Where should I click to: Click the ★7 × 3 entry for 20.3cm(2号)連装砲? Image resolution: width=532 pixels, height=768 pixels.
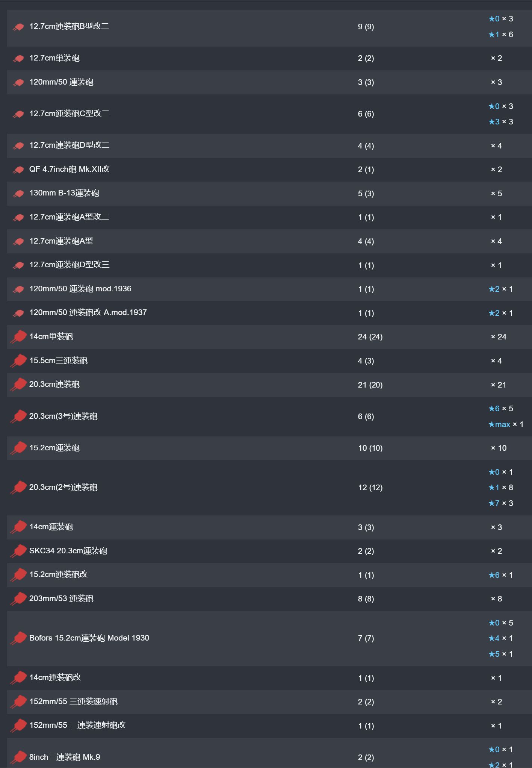(501, 503)
